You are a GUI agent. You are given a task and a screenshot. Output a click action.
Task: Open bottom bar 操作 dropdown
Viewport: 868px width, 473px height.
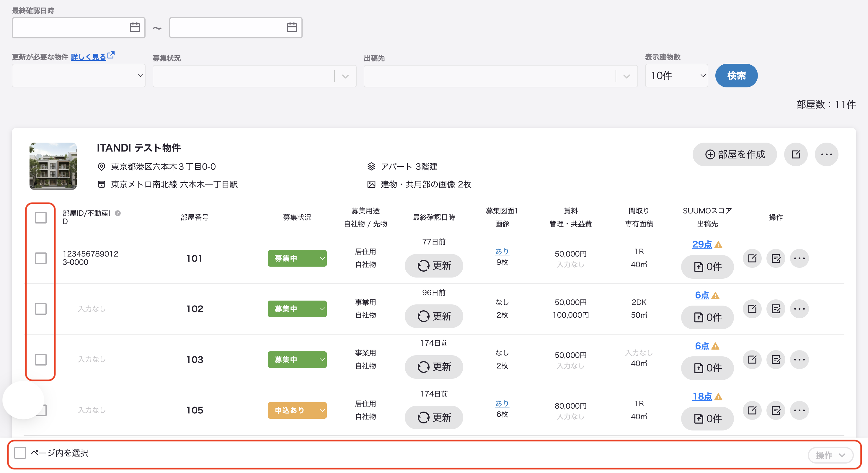point(831,456)
